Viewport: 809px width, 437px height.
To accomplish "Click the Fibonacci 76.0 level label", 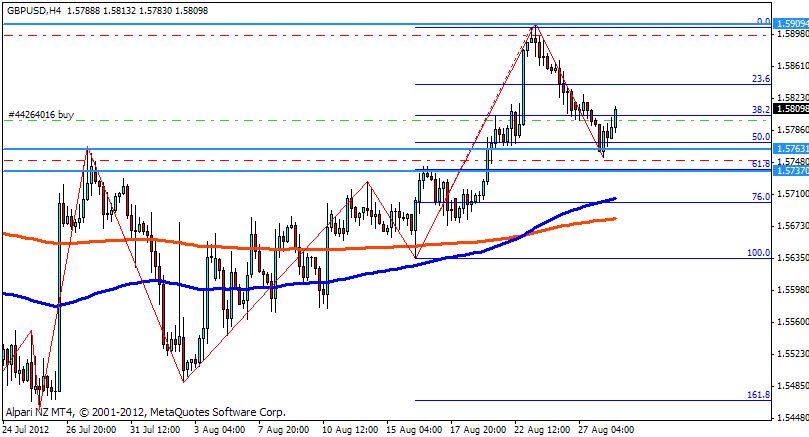I will point(761,197).
